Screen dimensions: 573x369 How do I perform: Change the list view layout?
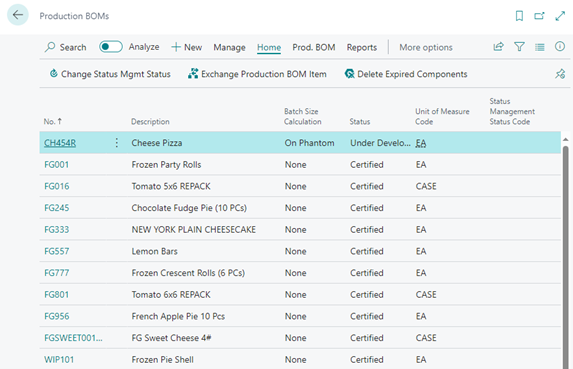[540, 47]
